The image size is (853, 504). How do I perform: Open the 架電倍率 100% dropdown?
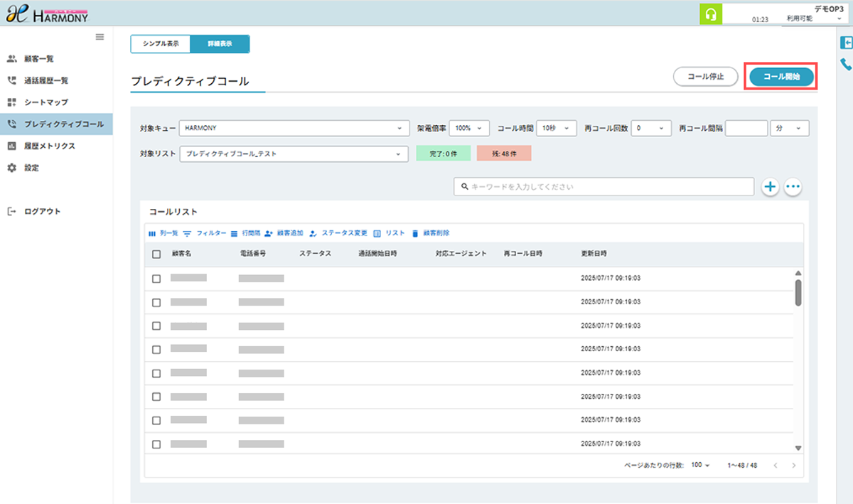(469, 128)
